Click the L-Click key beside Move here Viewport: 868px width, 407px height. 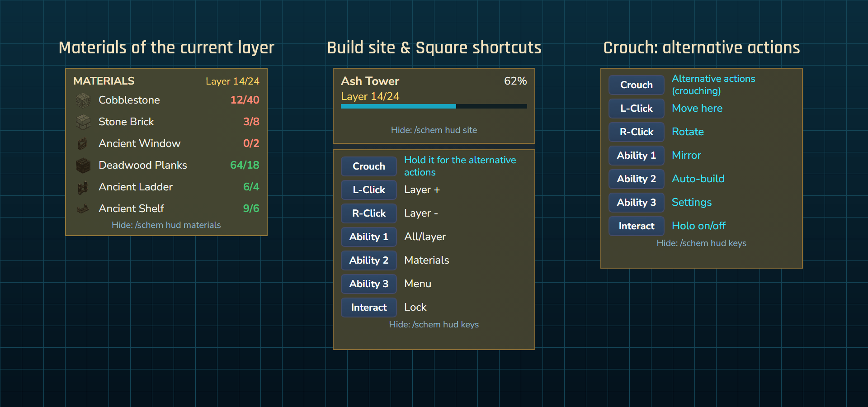pos(637,108)
